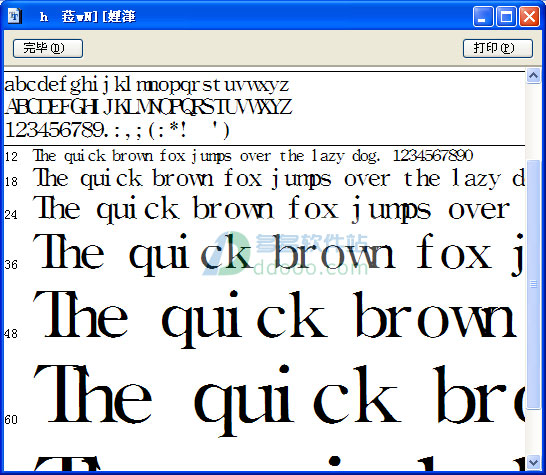The height and width of the screenshot is (475, 546).
Task: Click the 12-point quick brown fox sentence
Action: [253, 156]
